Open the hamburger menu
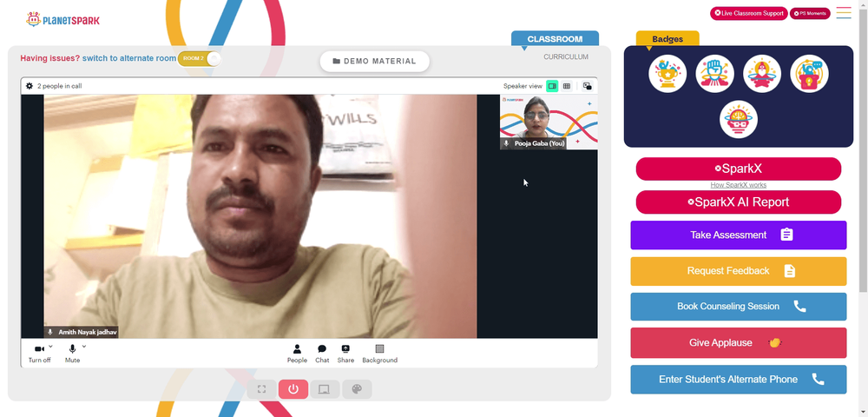This screenshot has height=417, width=868. click(x=844, y=13)
